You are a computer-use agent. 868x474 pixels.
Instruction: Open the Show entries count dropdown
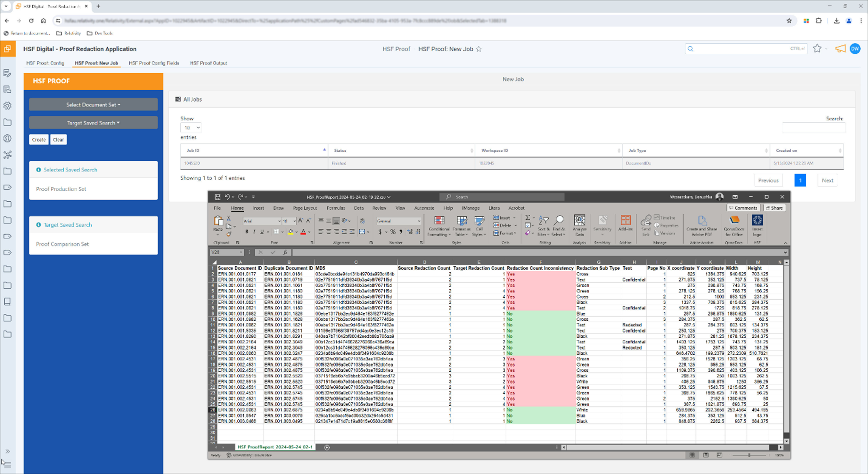click(x=191, y=128)
